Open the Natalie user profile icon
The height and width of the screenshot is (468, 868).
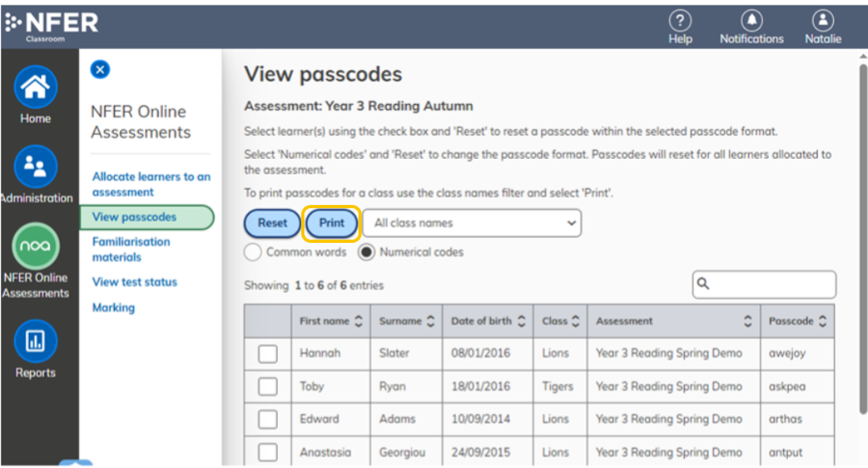(823, 21)
